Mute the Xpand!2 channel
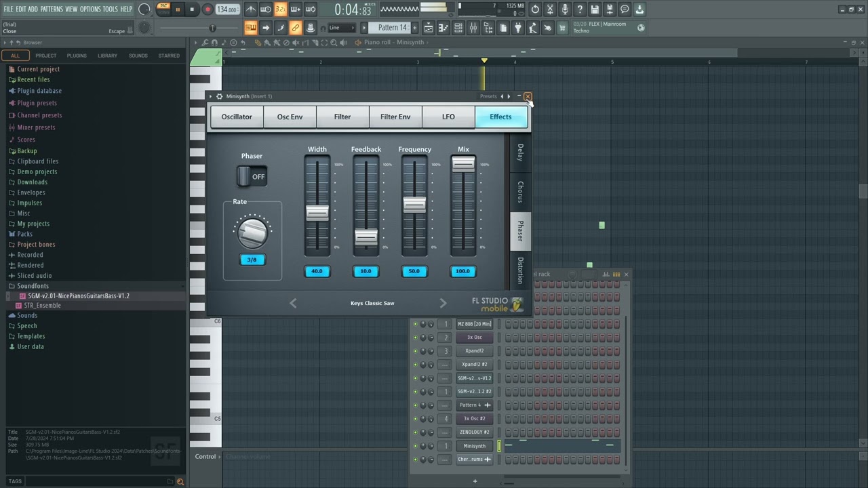 415,351
